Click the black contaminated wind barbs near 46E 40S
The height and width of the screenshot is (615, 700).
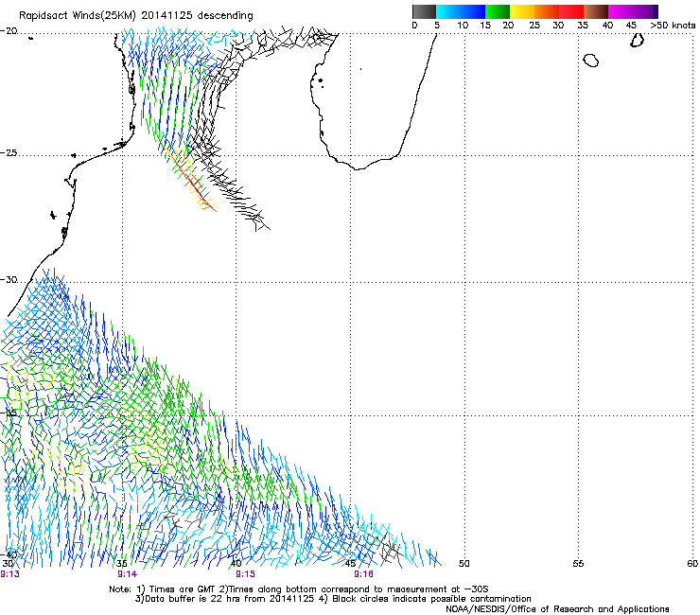click(x=388, y=551)
